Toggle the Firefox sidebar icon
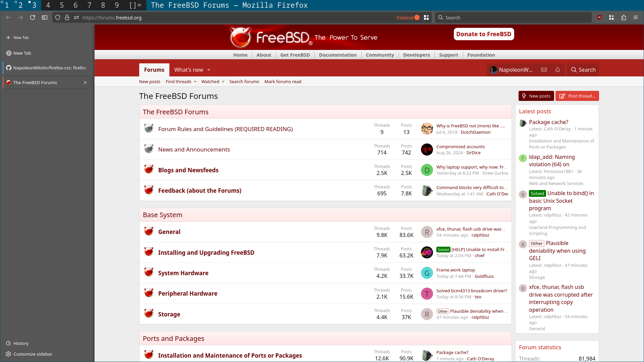 pos(45,17)
